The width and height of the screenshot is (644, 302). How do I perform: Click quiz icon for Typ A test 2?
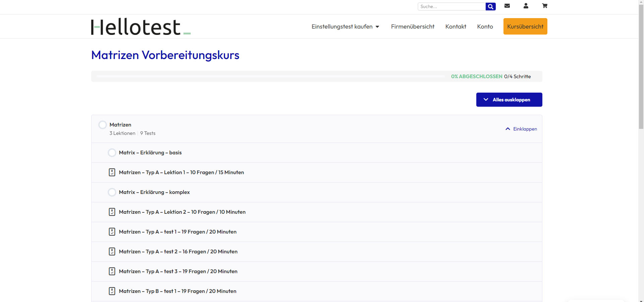click(x=112, y=251)
